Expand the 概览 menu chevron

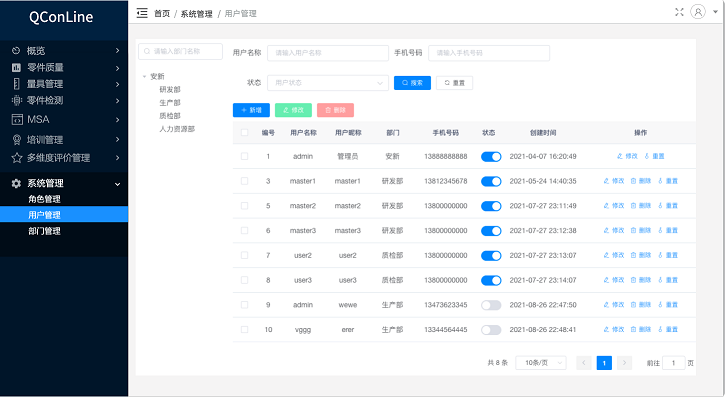tap(117, 50)
